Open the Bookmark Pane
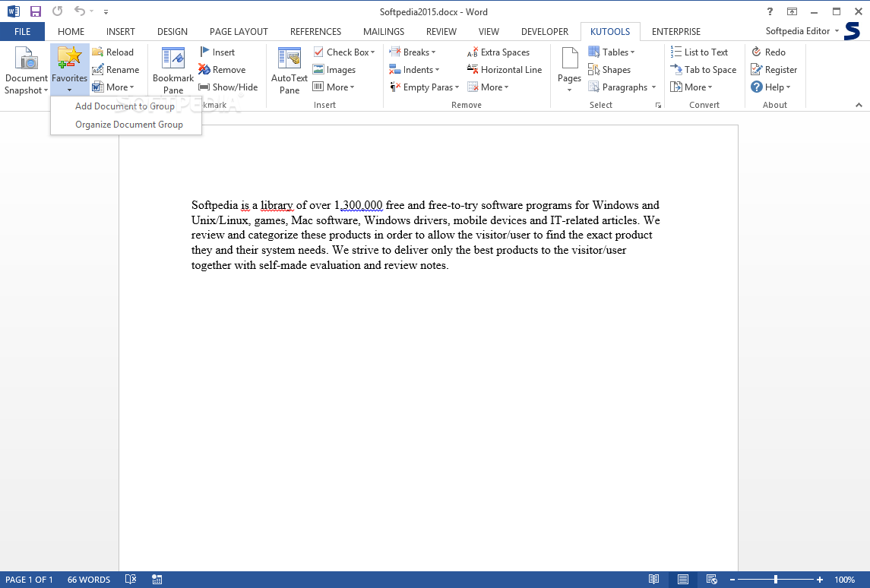The height and width of the screenshot is (588, 870). [173, 71]
